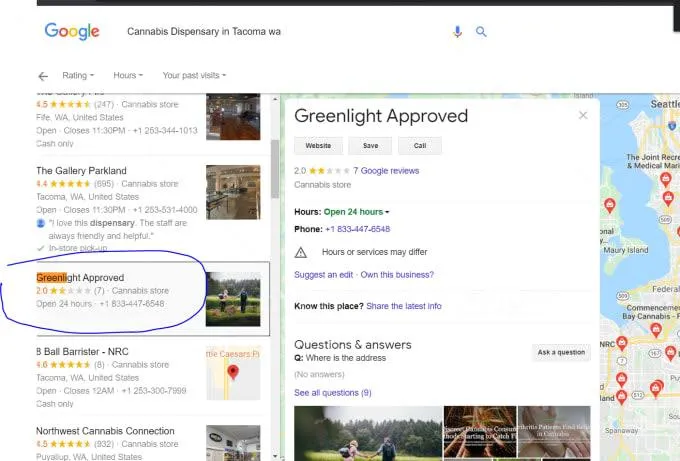Click Own this business? link

click(x=397, y=275)
